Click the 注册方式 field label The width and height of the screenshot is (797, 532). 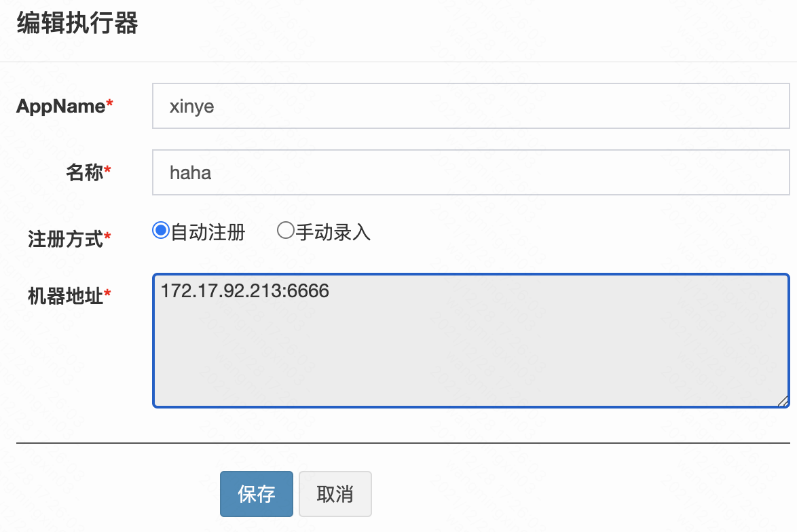65,239
